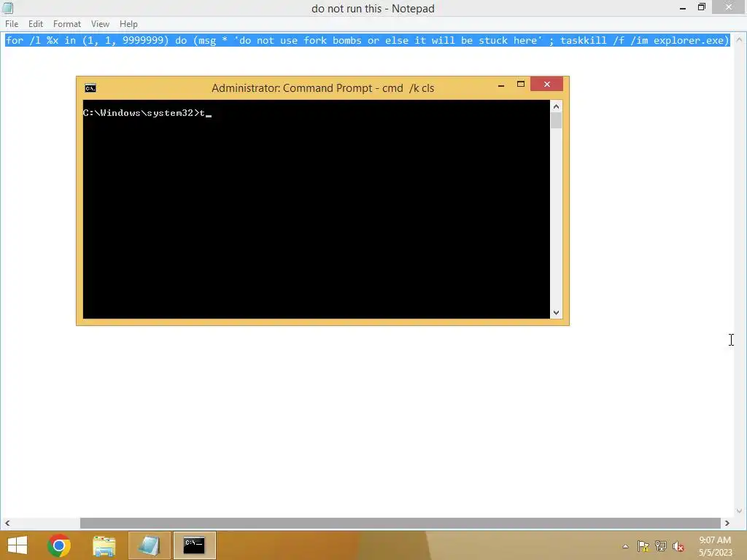Close the Command Prompt window
This screenshot has width=747, height=560.
pos(546,85)
